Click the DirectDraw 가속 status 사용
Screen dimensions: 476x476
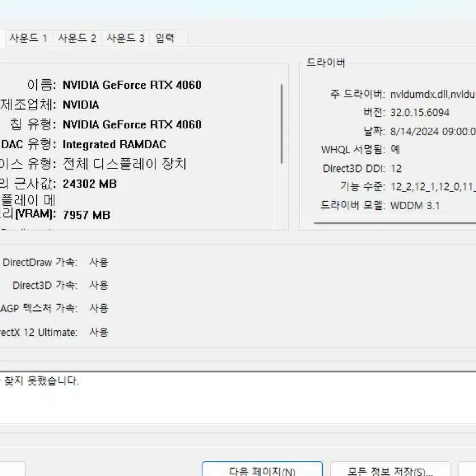[99, 262]
